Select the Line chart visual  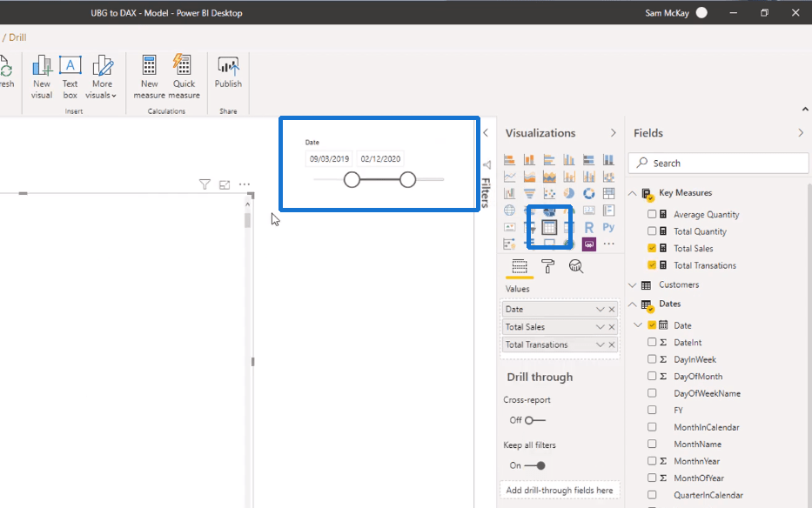tap(510, 177)
